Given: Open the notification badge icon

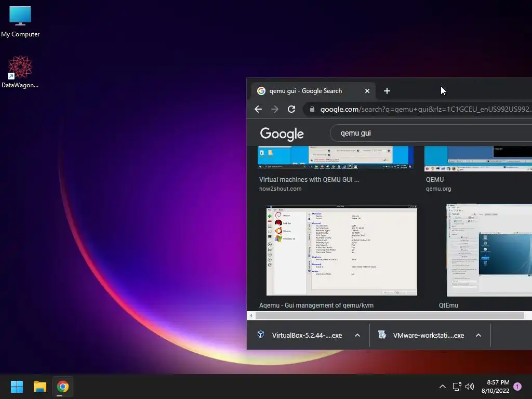Looking at the screenshot, I should pos(517,387).
